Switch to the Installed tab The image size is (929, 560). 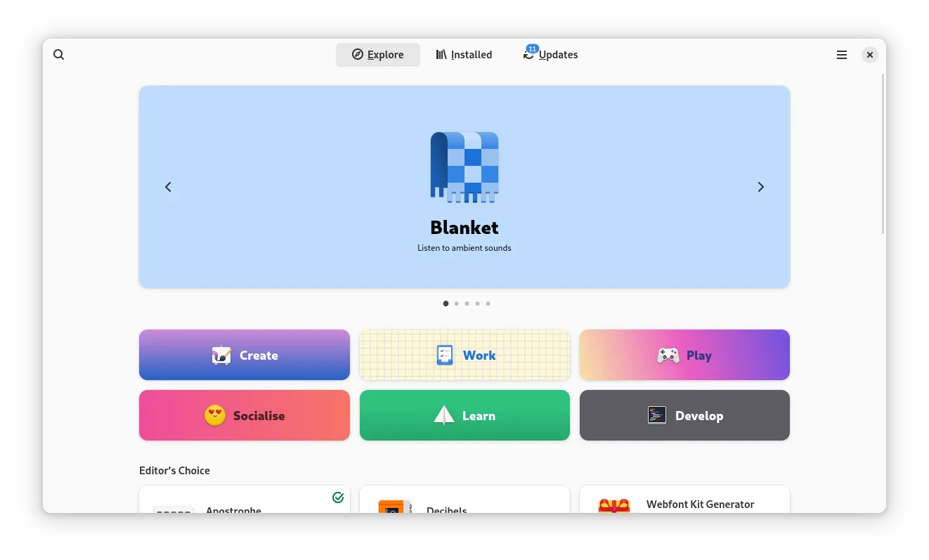tap(464, 55)
